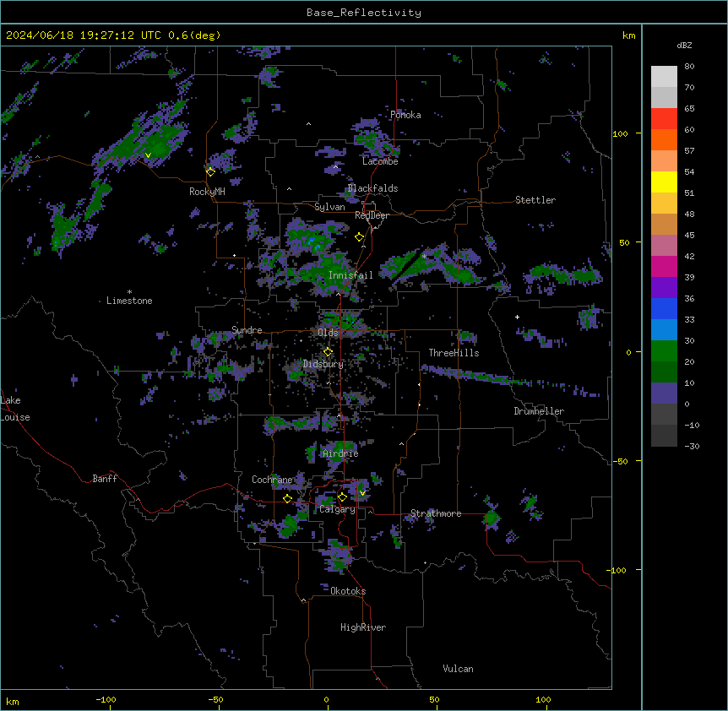
Task: Click the dBZ legend heading
Action: (x=684, y=45)
